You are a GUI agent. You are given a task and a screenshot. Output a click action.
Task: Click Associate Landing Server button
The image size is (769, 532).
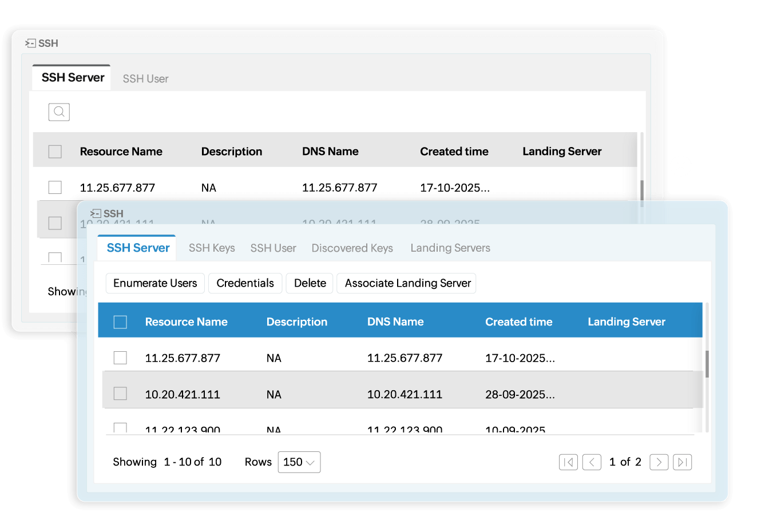[x=407, y=283]
